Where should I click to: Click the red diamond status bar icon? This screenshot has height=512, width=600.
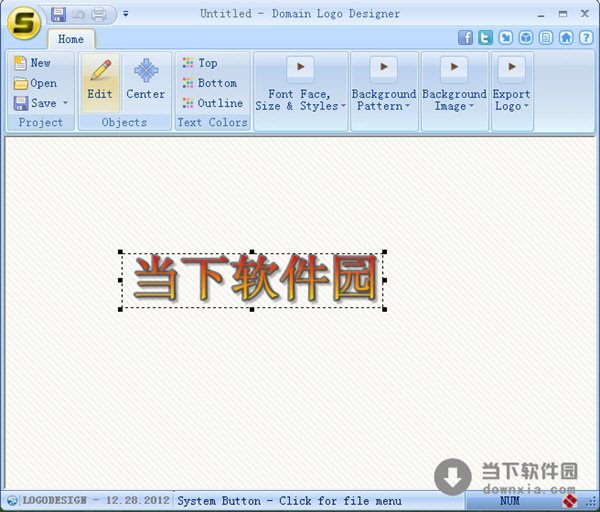coord(570,501)
